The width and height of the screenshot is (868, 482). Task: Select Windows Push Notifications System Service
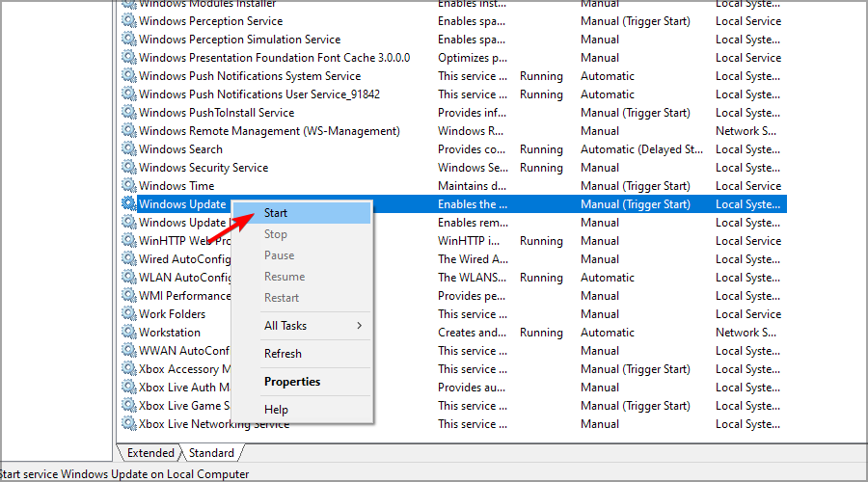(250, 76)
